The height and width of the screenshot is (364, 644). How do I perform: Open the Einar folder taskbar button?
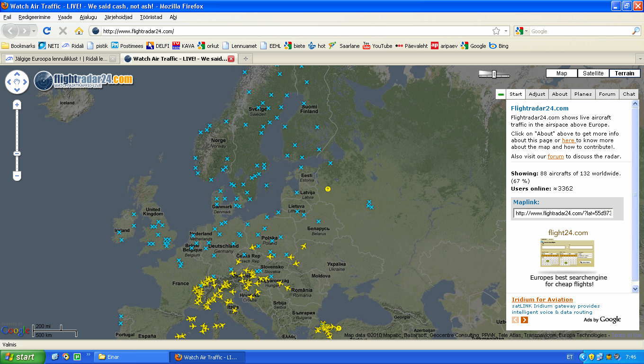click(131, 357)
